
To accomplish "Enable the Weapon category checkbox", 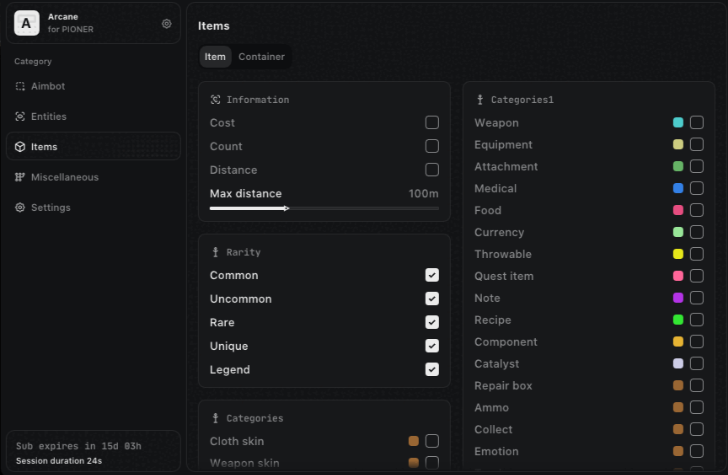I will coord(697,123).
